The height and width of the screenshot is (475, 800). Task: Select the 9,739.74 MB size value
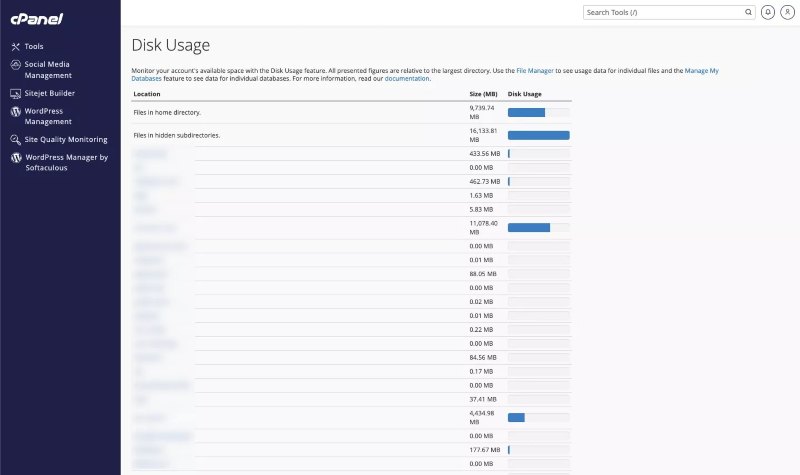pos(482,112)
